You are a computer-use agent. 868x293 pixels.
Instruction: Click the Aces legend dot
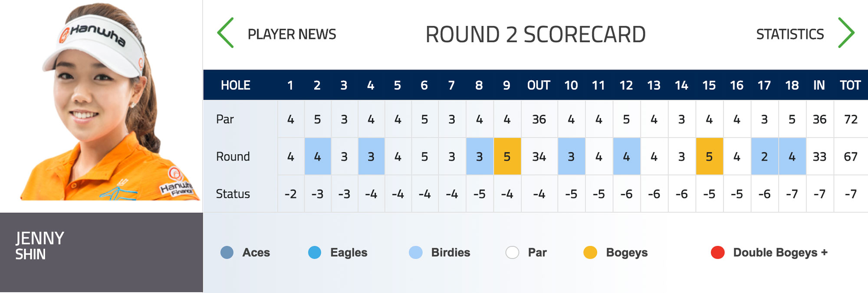tap(227, 252)
